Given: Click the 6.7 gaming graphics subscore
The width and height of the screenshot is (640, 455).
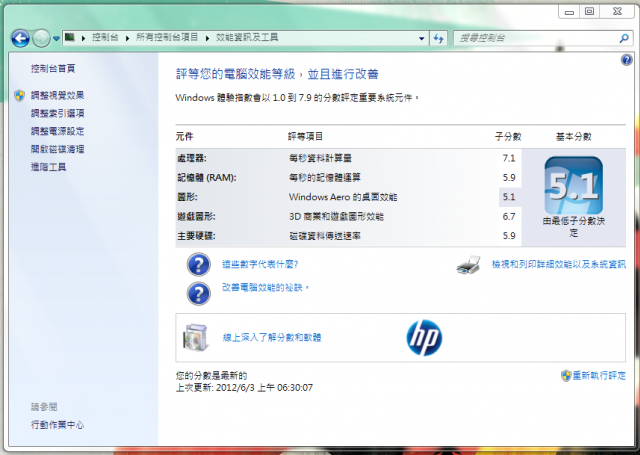Looking at the screenshot, I should click(509, 216).
